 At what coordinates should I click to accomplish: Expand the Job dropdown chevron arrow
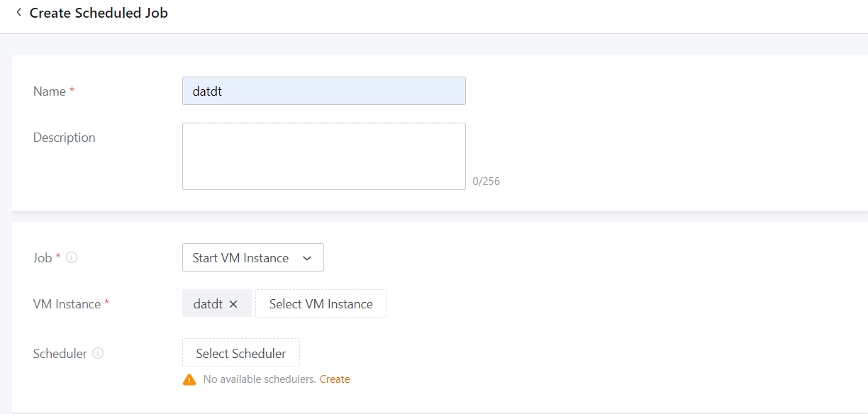(307, 258)
